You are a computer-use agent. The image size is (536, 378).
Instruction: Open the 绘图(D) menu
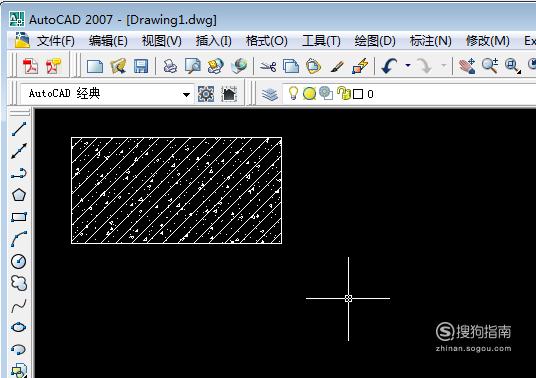(375, 41)
